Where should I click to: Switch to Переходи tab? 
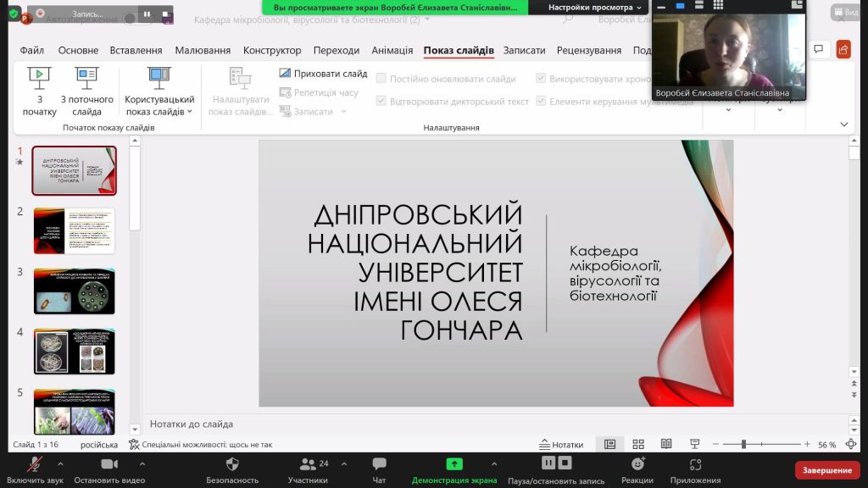336,50
